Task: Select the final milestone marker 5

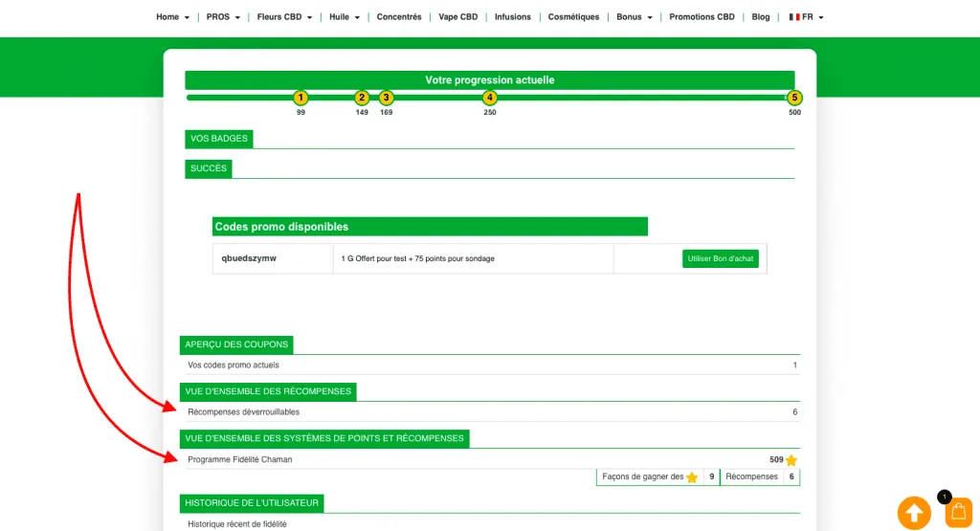Action: (x=794, y=98)
